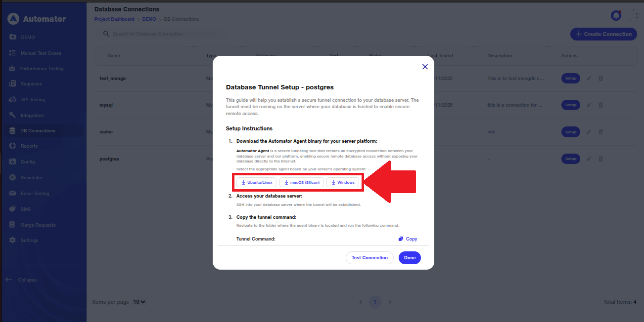Follow the Project Dashboard breadcrumb link

click(x=114, y=19)
